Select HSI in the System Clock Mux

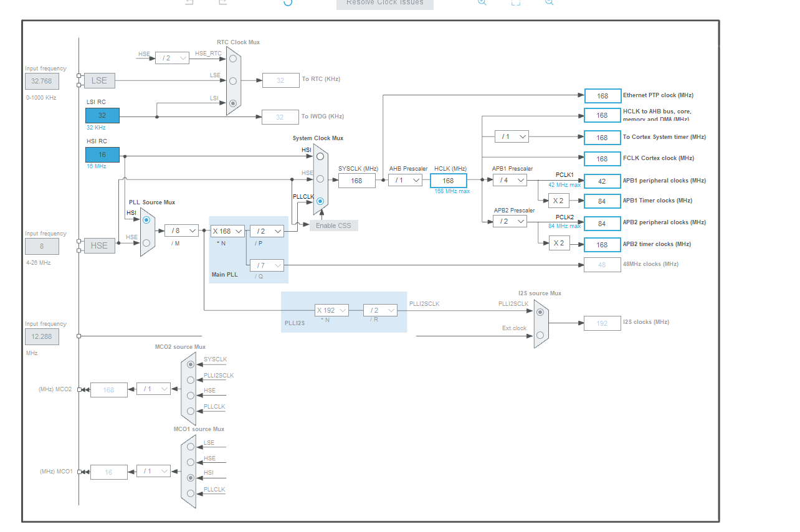(x=320, y=157)
